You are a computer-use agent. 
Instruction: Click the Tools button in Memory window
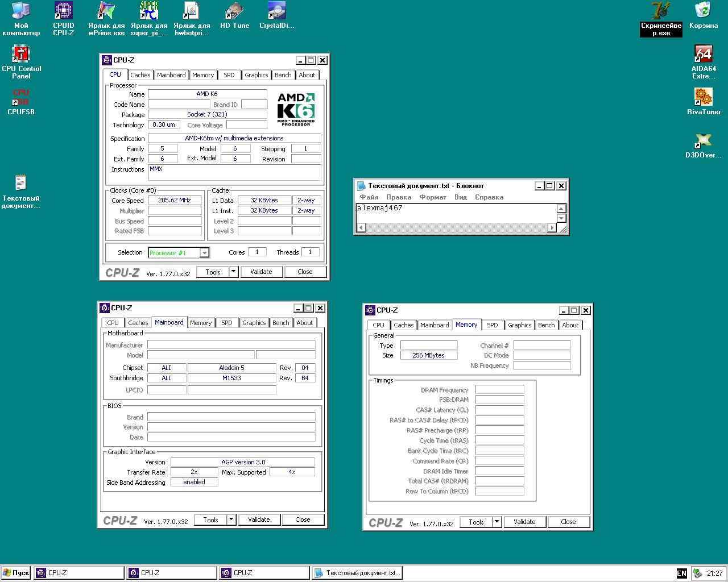476,522
